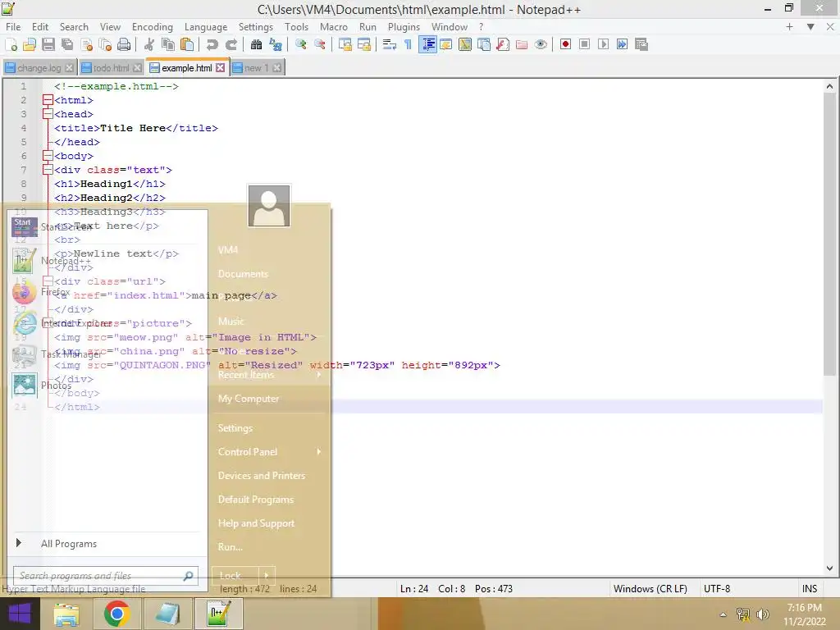Click the scrollbar up arrow
840x630 pixels.
point(829,86)
